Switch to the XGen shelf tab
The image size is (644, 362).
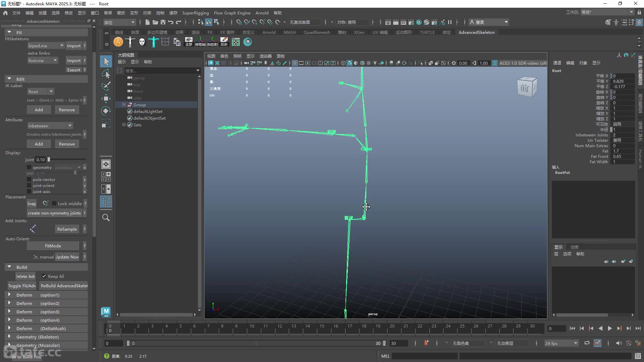359,32
